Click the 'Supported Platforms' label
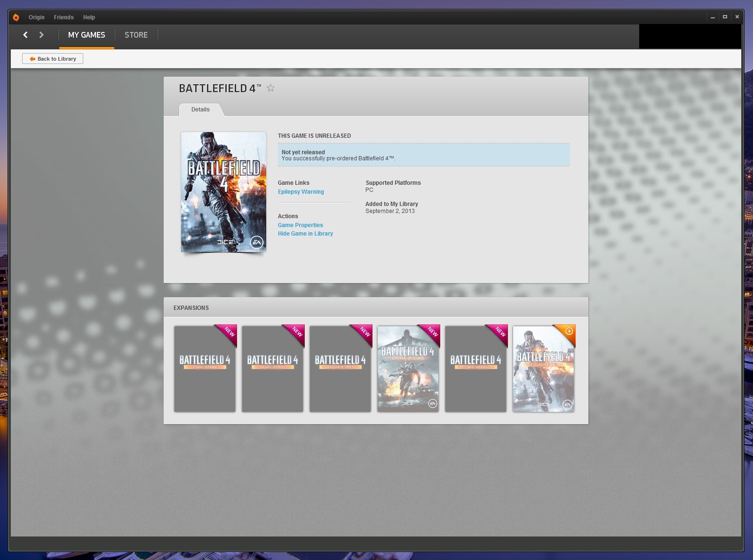The width and height of the screenshot is (753, 560). [x=393, y=183]
